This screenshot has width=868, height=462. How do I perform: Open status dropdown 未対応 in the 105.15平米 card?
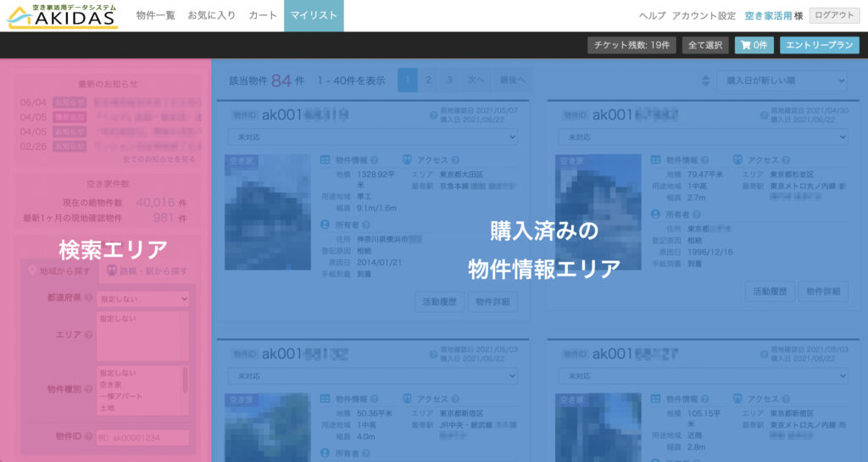[x=703, y=376]
